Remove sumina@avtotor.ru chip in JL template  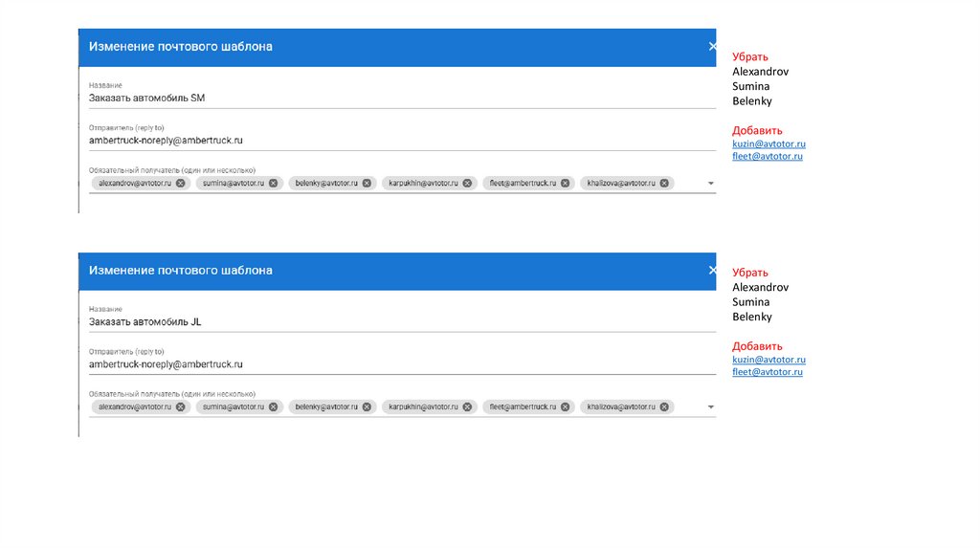tap(273, 406)
